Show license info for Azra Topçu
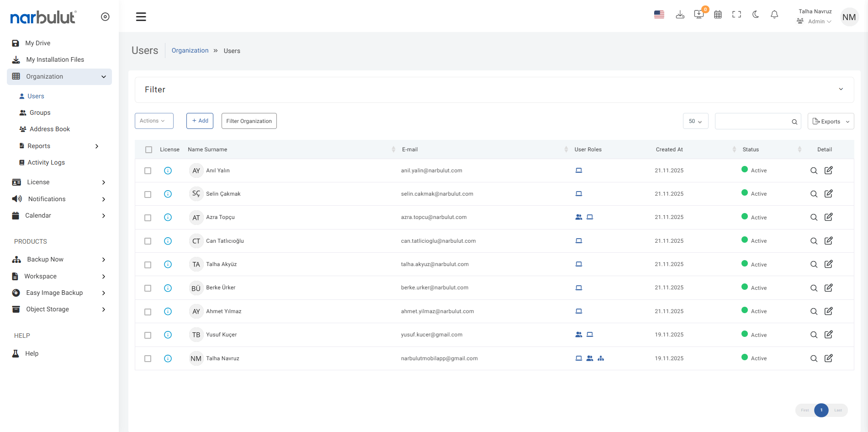868x432 pixels. click(168, 218)
